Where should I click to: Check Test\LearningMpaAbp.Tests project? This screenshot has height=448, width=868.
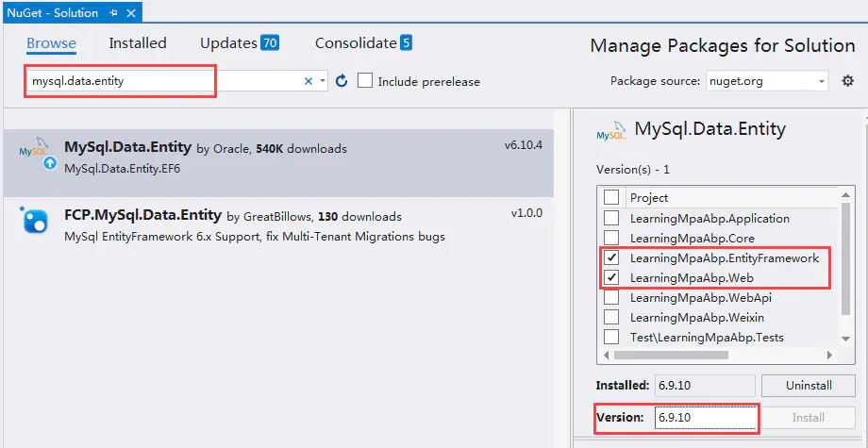[x=611, y=337]
